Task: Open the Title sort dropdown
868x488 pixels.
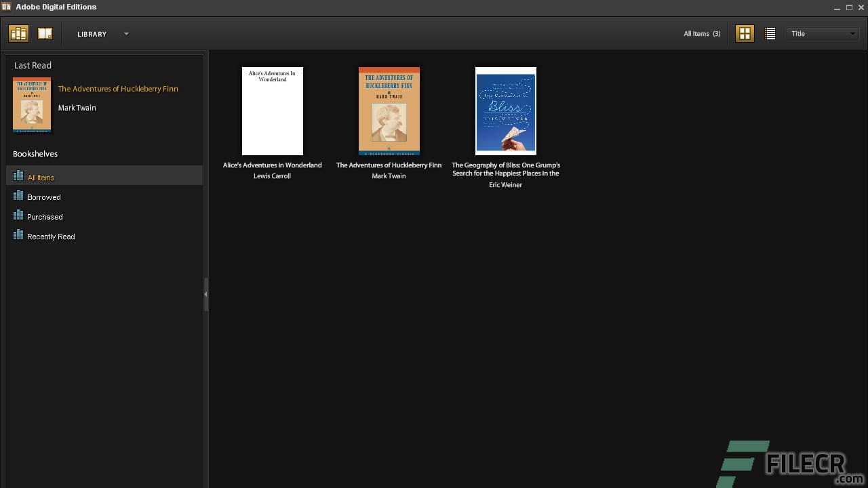Action: click(x=822, y=33)
